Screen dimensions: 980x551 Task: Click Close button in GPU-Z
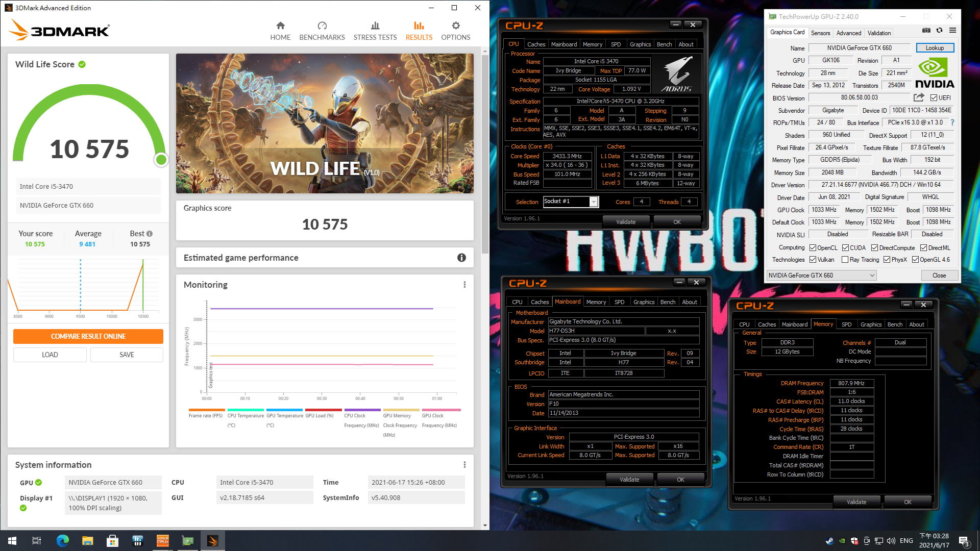click(x=939, y=275)
